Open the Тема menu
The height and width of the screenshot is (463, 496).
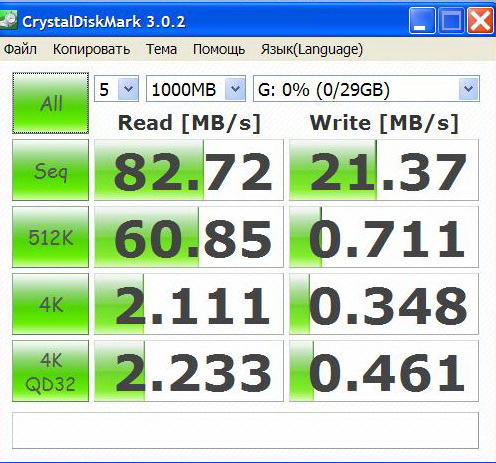[161, 49]
